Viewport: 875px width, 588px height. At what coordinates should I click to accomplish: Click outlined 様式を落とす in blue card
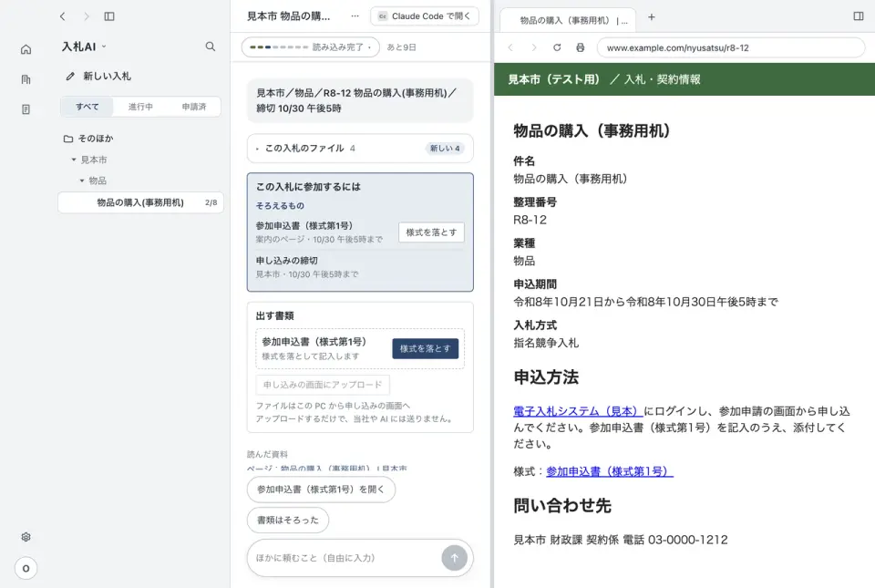(x=431, y=232)
